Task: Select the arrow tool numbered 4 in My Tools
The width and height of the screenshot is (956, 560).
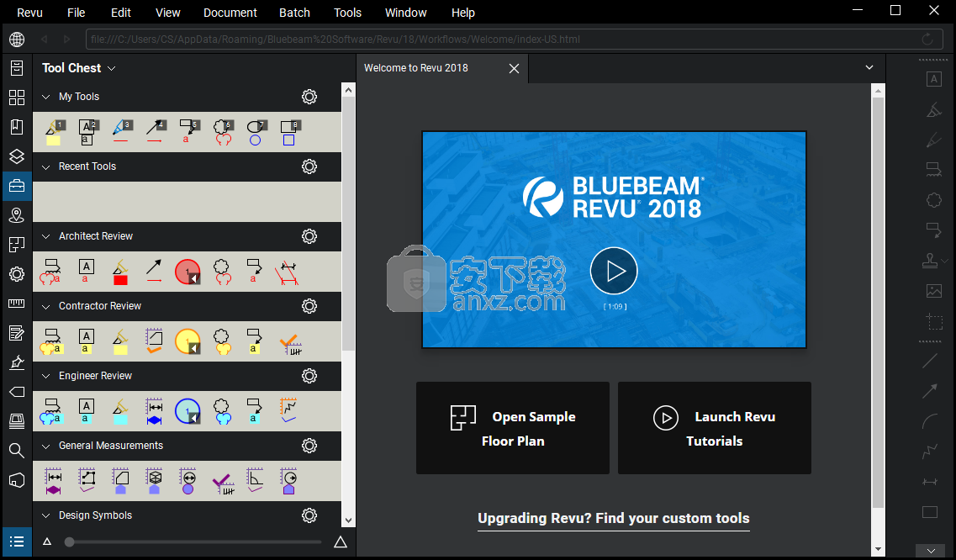Action: click(156, 131)
